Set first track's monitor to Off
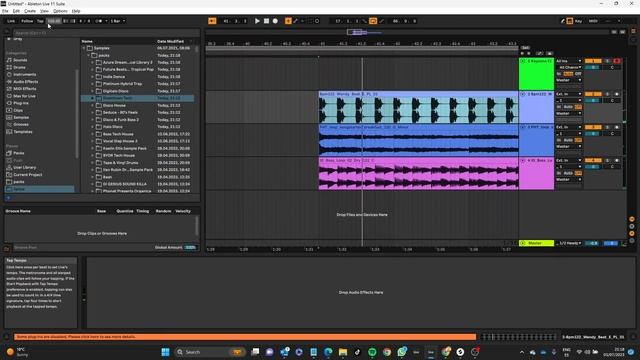 tap(578, 74)
